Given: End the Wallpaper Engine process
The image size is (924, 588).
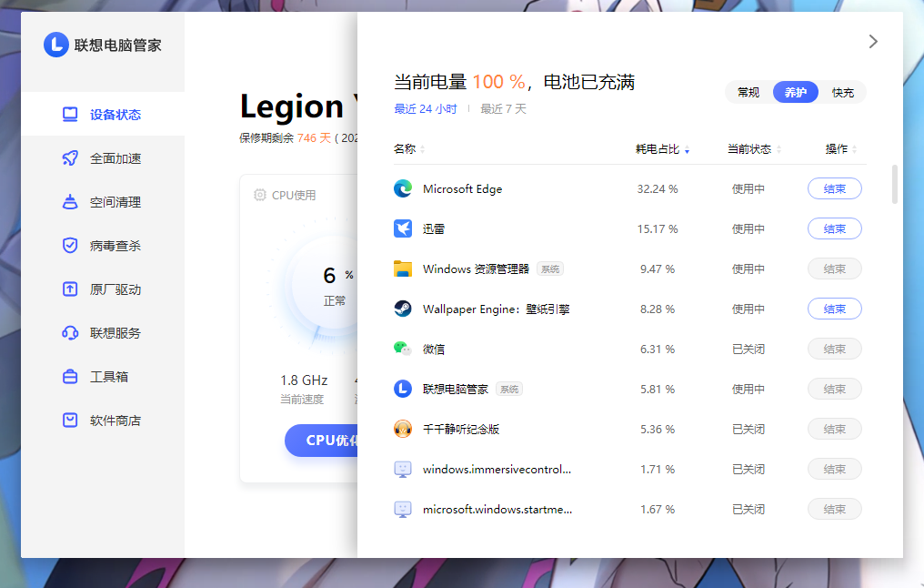Looking at the screenshot, I should pyautogui.click(x=835, y=309).
